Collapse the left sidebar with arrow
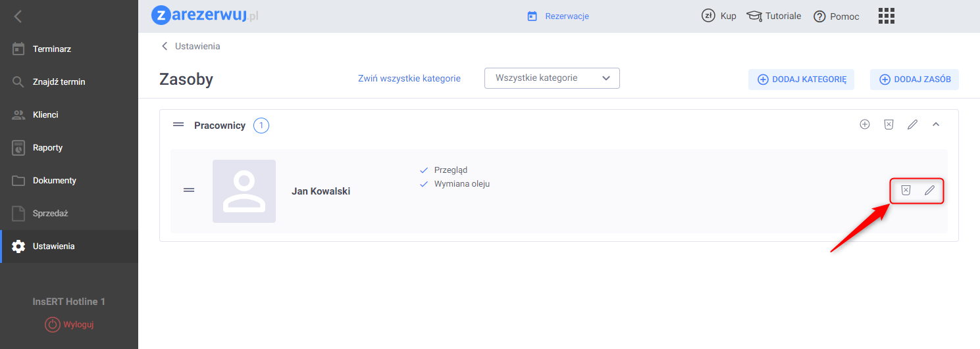Screen dimensions: 980x349 coord(18,16)
